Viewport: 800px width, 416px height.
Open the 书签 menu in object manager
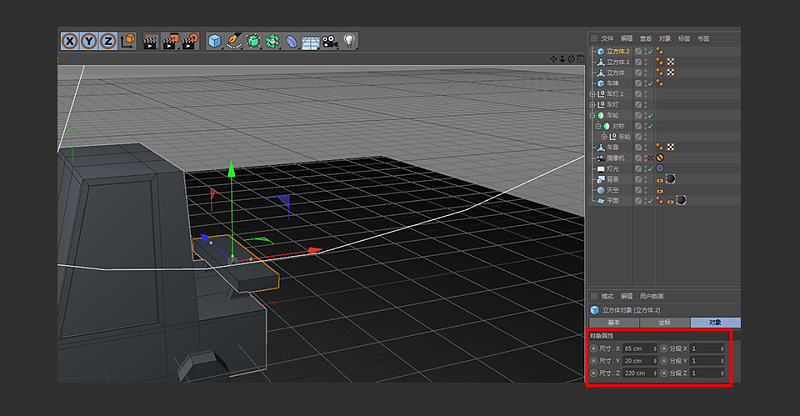[x=704, y=38]
